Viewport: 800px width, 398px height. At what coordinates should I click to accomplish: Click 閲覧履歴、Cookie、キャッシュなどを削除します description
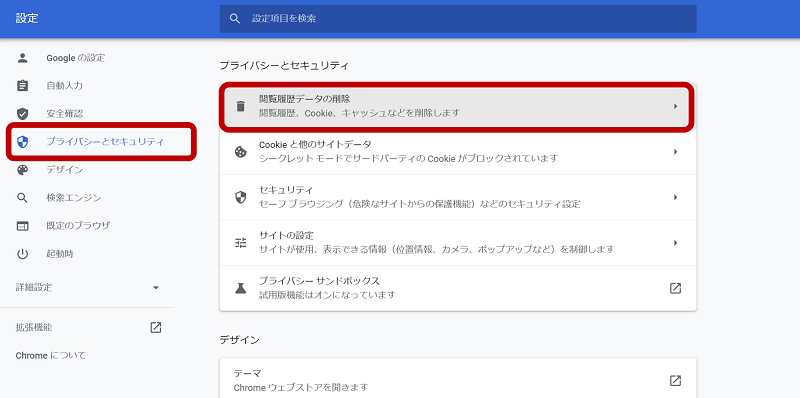[x=359, y=113]
